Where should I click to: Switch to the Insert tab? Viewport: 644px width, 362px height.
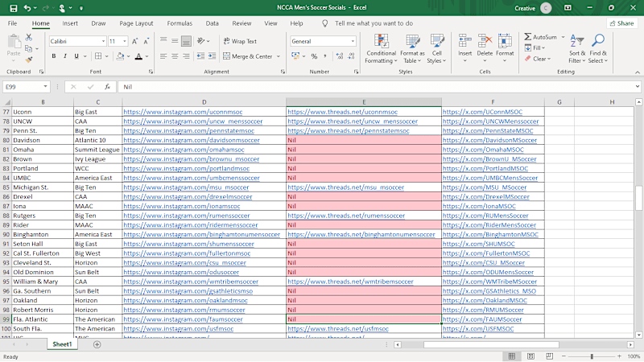pyautogui.click(x=70, y=23)
